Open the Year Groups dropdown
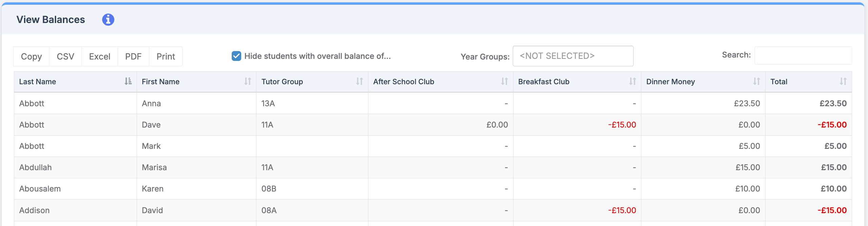The height and width of the screenshot is (226, 868). [x=573, y=56]
